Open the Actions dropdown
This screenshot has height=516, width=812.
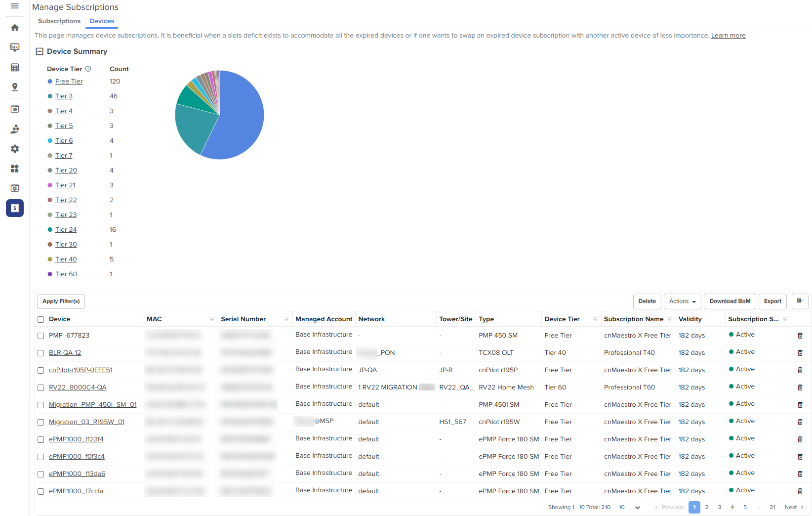click(682, 301)
